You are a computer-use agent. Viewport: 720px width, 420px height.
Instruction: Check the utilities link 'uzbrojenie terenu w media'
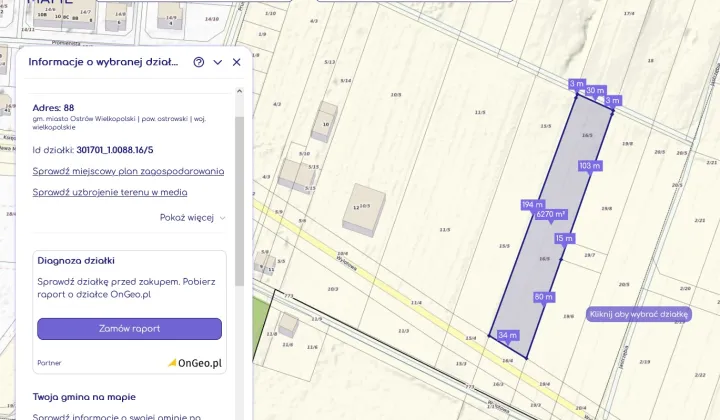(110, 192)
